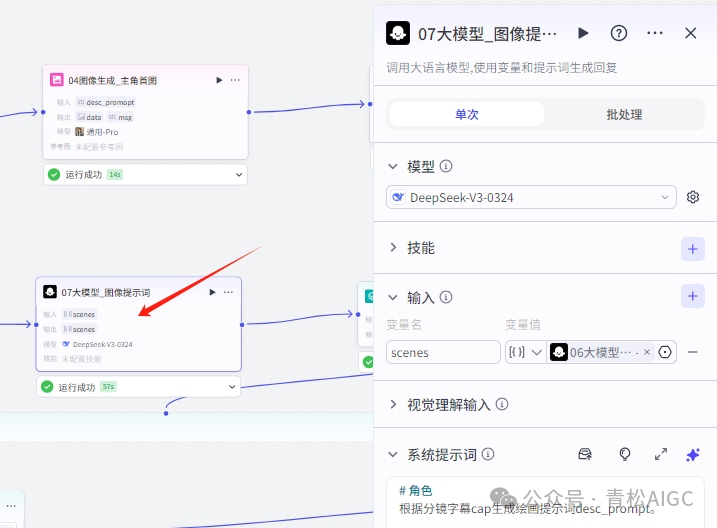Open more options menu in side panel header

pos(655,33)
